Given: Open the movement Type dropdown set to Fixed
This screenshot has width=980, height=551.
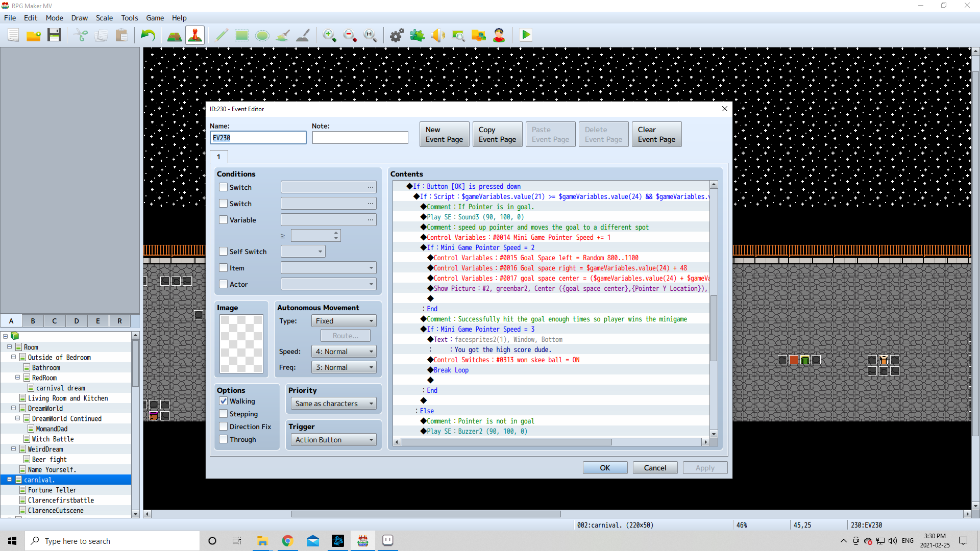Looking at the screenshot, I should tap(344, 321).
